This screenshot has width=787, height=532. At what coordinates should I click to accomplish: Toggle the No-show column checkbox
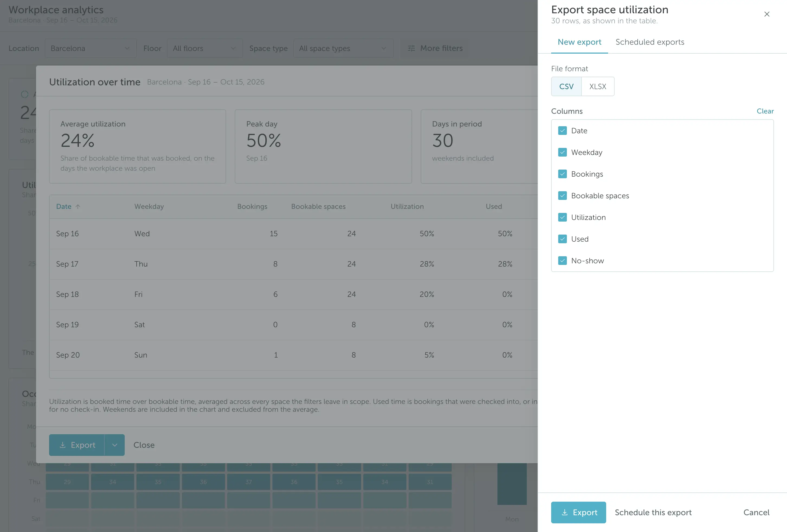562,261
